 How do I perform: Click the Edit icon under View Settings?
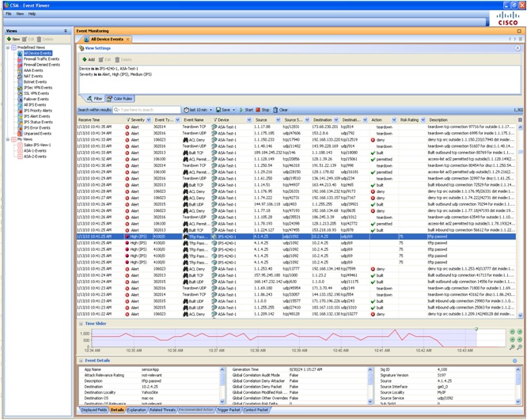(x=100, y=59)
